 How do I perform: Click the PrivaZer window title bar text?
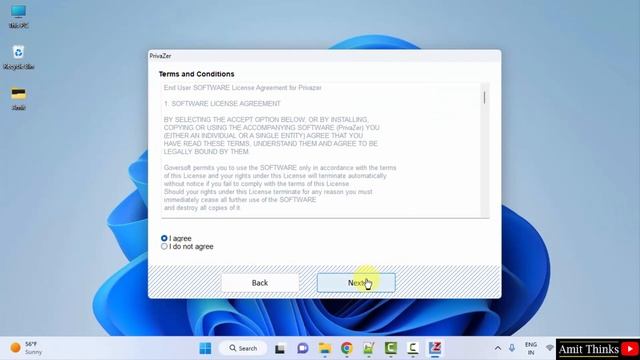point(160,56)
